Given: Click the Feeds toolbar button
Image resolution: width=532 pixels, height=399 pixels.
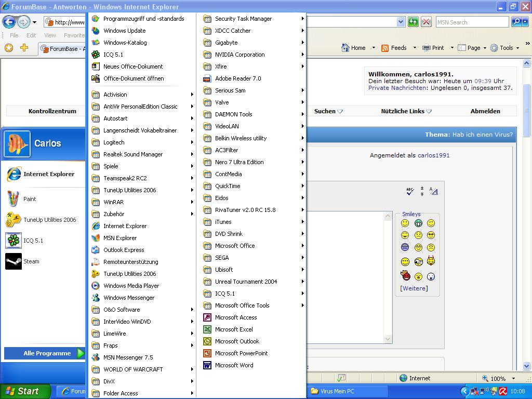Looking at the screenshot, I should (x=394, y=48).
